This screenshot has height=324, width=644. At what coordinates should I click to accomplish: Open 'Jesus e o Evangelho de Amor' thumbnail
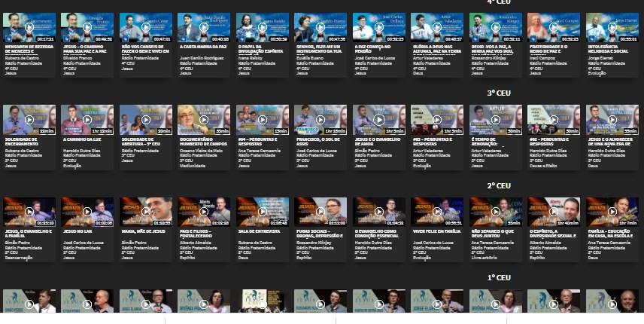click(379, 120)
